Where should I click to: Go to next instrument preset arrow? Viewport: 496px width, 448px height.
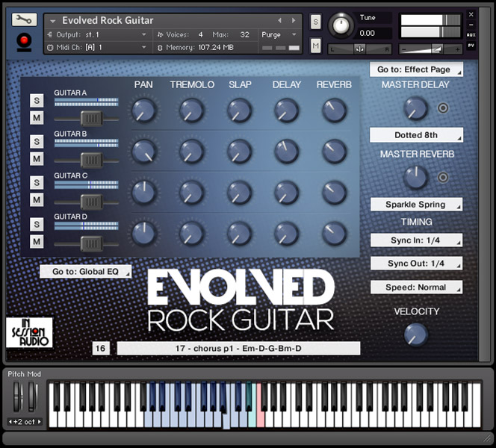pos(294,21)
